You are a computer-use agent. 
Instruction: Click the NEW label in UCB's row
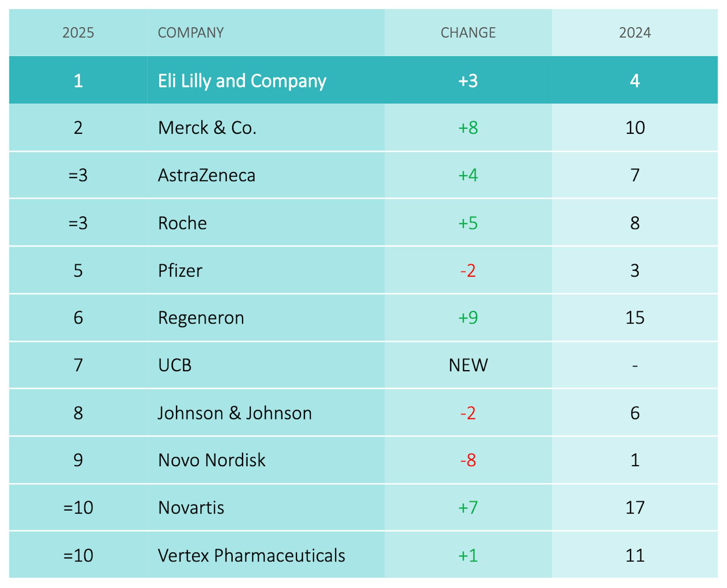468,365
